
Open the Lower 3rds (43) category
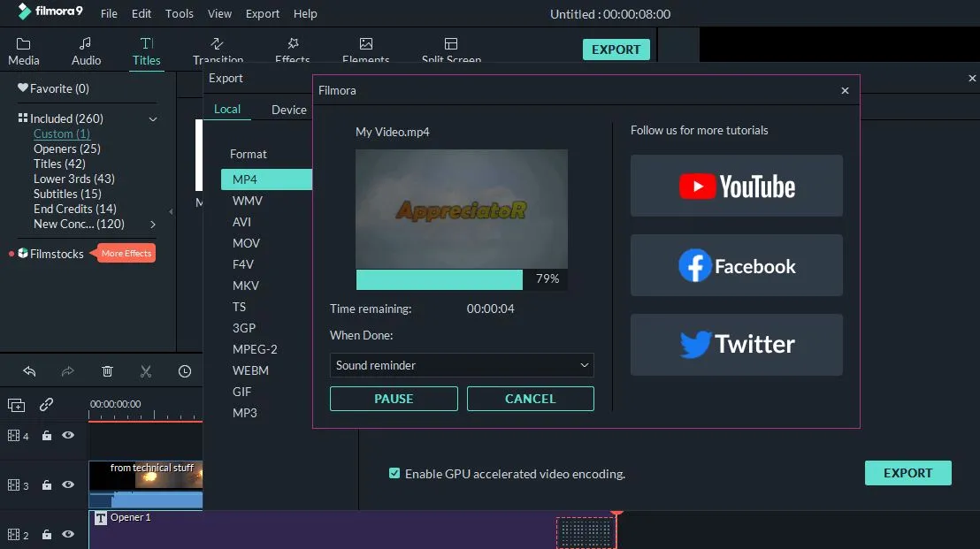click(73, 179)
